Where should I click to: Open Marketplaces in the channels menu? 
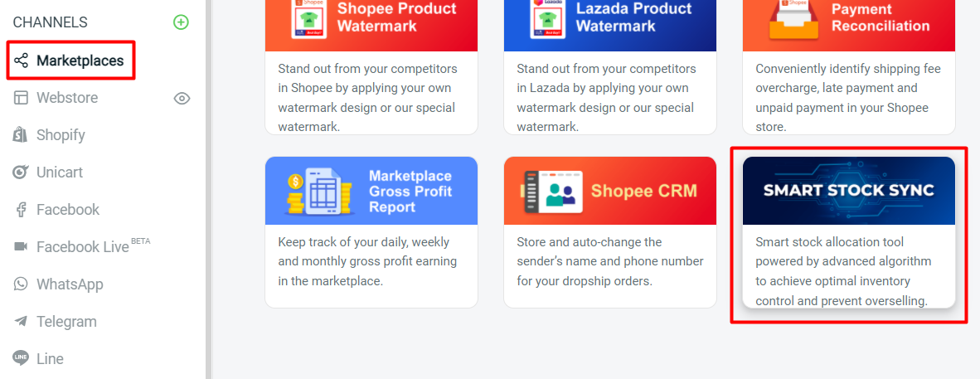[x=80, y=61]
